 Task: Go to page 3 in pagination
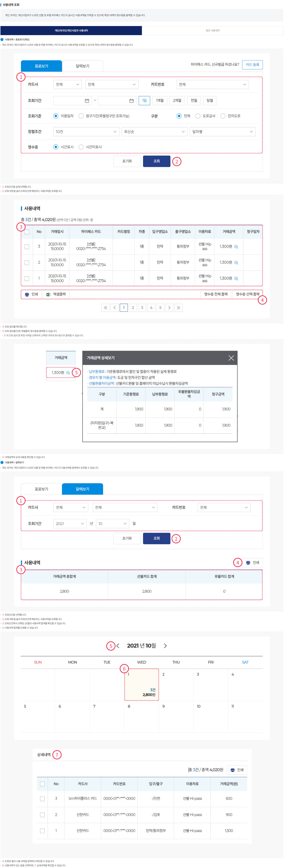click(x=142, y=308)
